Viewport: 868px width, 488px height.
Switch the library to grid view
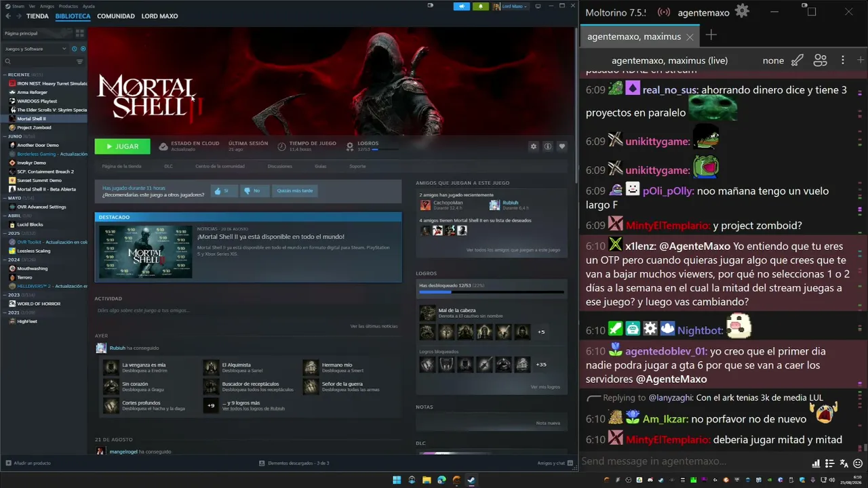[x=80, y=33]
